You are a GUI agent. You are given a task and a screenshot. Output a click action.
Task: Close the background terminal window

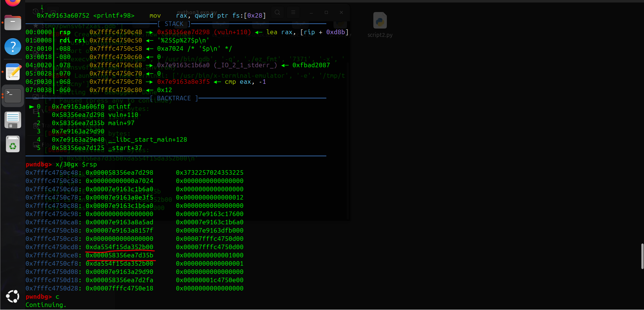tap(341, 12)
